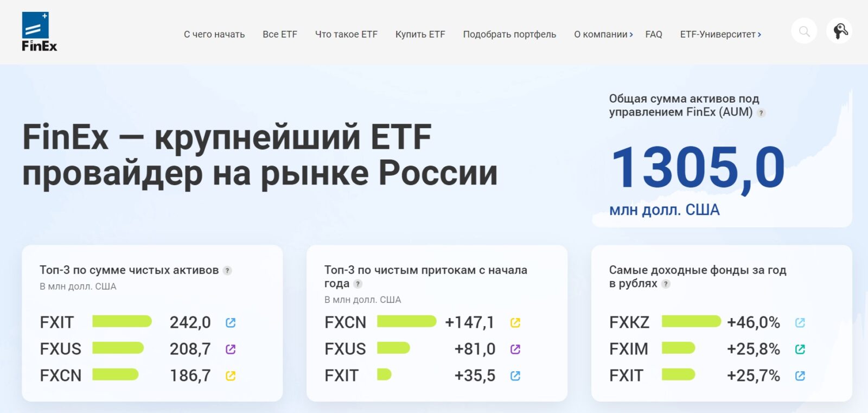This screenshot has width=868, height=413.
Task: Click the green bar for FXKZ +46,0%
Action: (x=692, y=321)
